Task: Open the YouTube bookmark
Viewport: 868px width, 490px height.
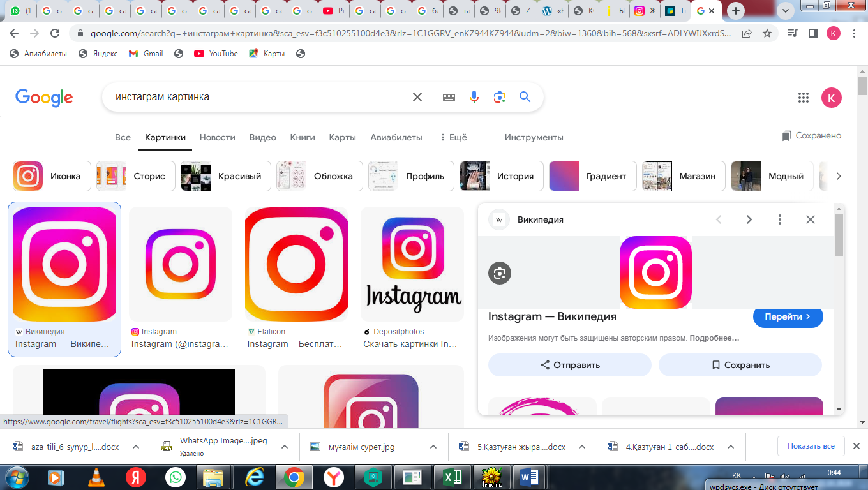Action: [216, 54]
